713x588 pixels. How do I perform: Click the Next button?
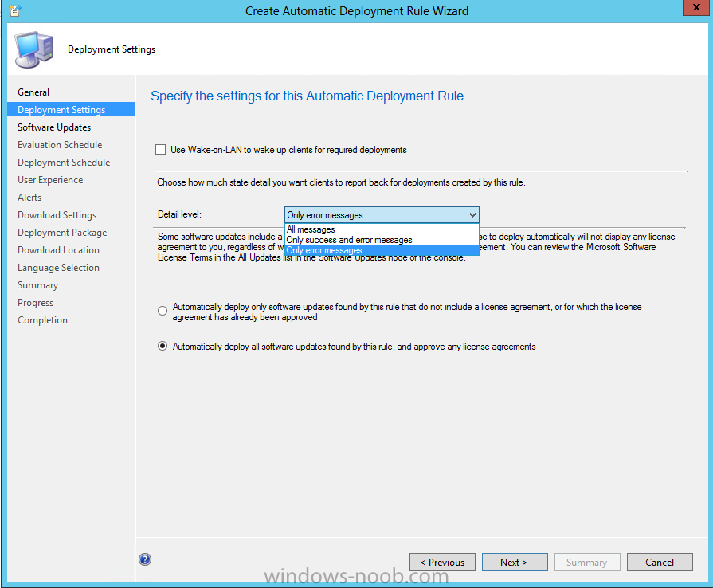click(515, 562)
